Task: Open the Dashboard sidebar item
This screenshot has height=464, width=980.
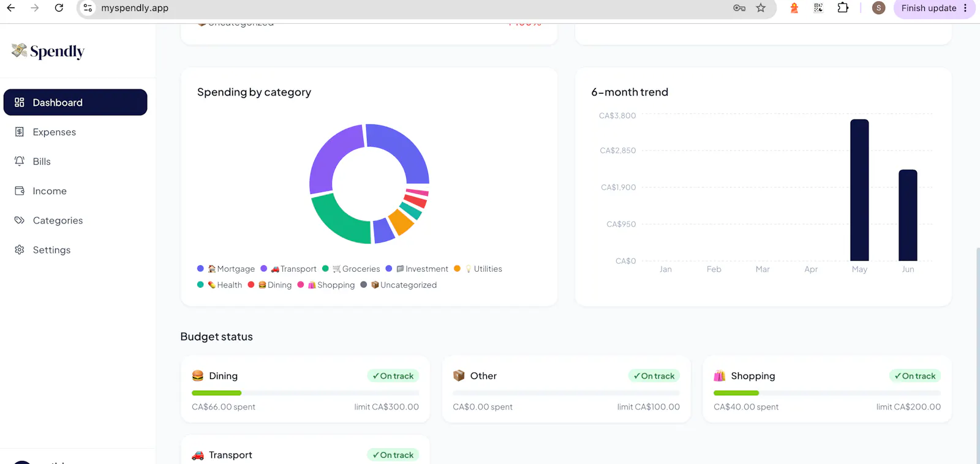Action: 75,102
